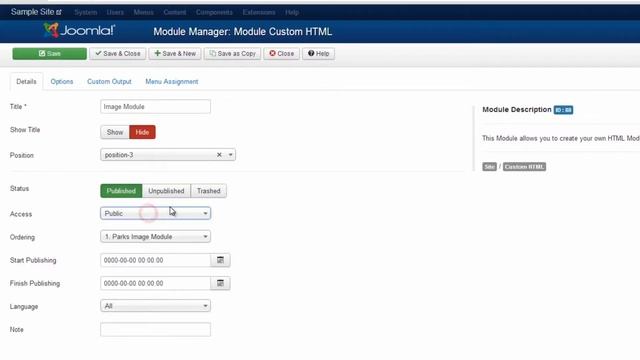This screenshot has width=640, height=360.
Task: Click the Site label badge
Action: click(489, 167)
